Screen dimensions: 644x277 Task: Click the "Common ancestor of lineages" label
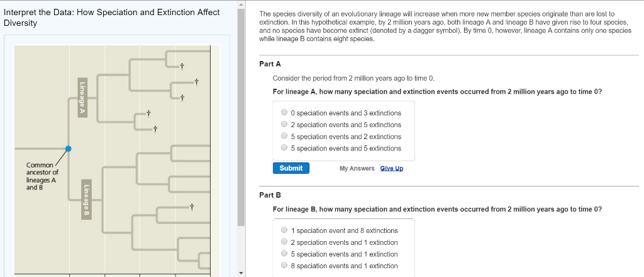[x=42, y=176]
